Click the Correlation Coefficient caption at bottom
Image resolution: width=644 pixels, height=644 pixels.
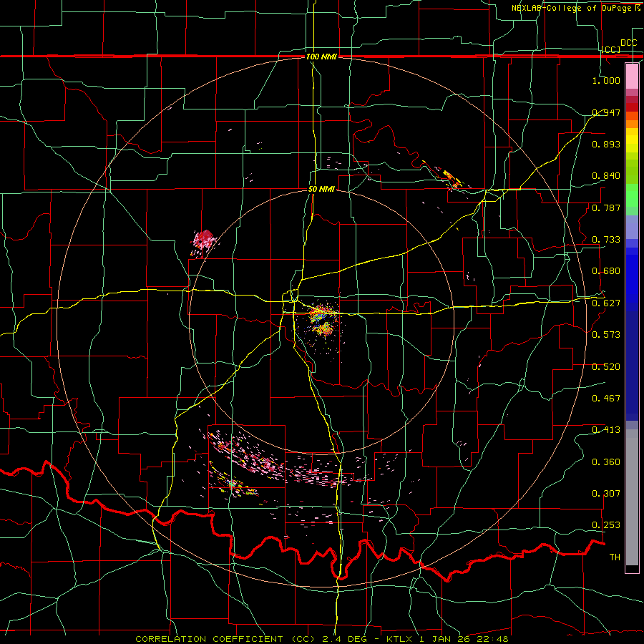pyautogui.click(x=322, y=639)
